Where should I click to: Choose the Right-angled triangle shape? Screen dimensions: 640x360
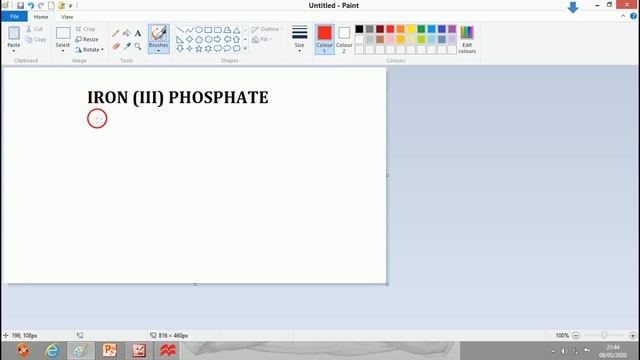coord(180,39)
